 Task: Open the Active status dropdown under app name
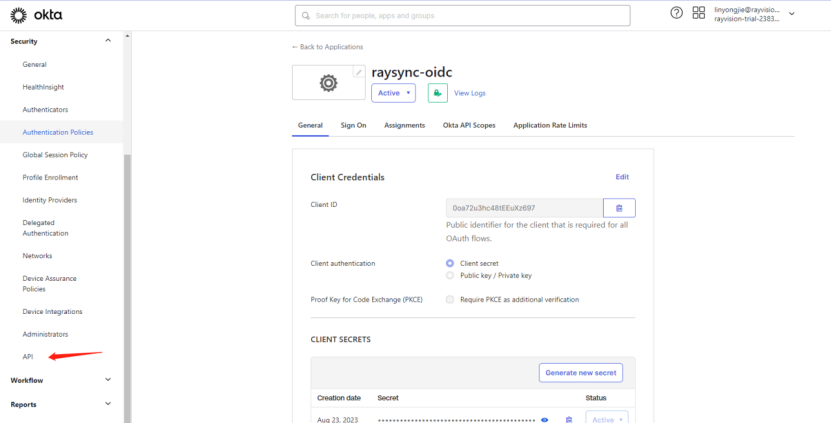coord(393,93)
